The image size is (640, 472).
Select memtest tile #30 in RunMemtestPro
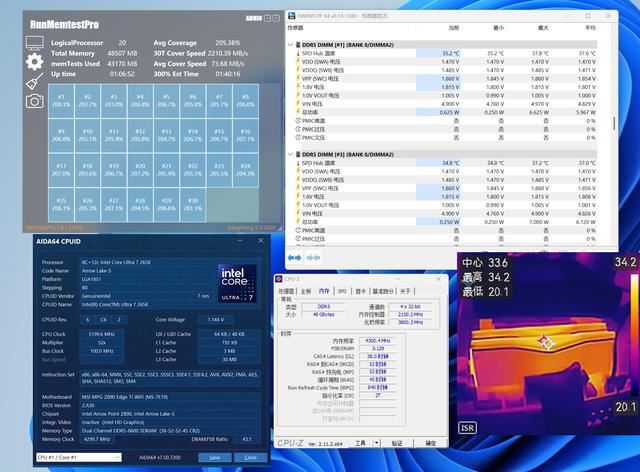(x=193, y=205)
